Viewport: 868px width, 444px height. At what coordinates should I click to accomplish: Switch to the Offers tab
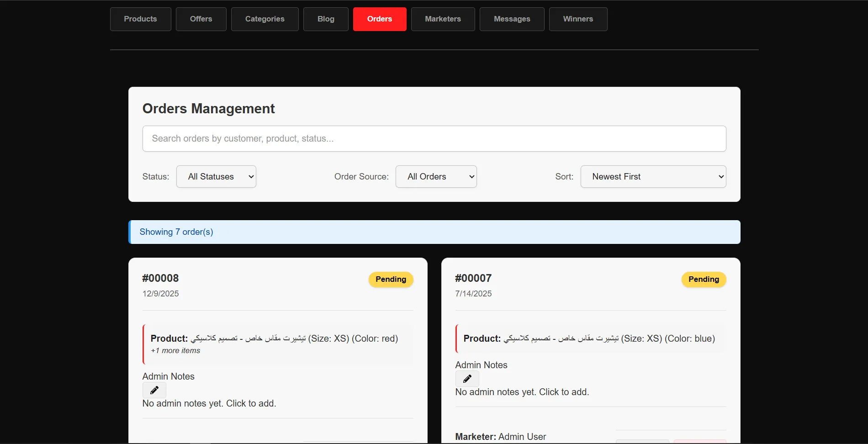point(201,19)
